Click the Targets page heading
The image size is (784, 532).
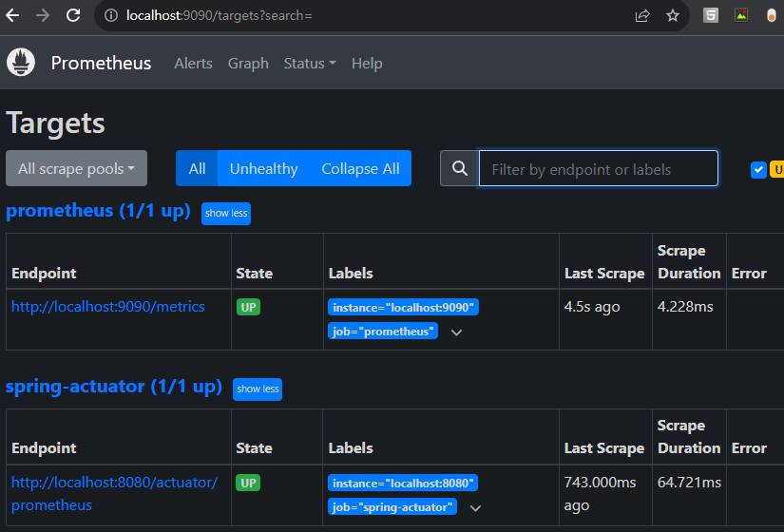point(55,123)
